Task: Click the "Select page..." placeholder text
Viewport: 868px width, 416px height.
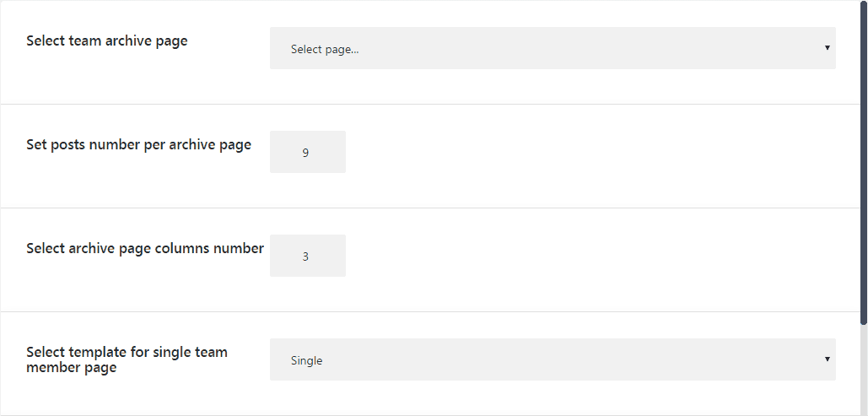Action: (325, 49)
